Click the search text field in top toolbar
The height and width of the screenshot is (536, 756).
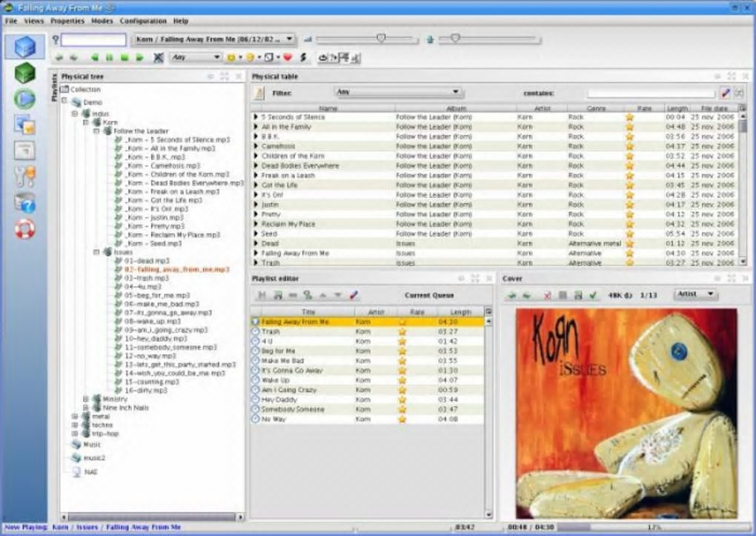[93, 39]
